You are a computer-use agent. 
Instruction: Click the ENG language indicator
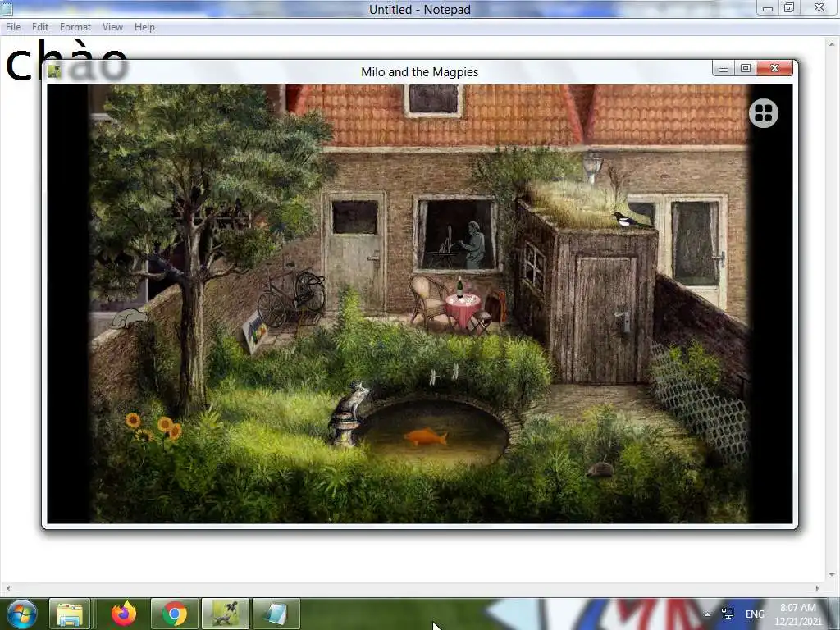[x=755, y=614]
